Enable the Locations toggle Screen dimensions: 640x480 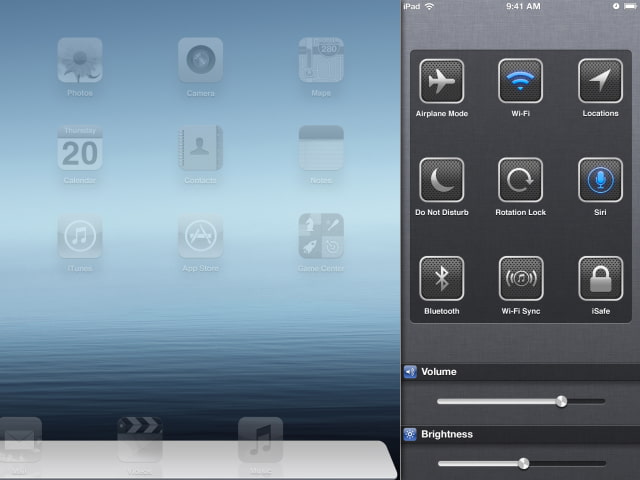click(x=600, y=81)
